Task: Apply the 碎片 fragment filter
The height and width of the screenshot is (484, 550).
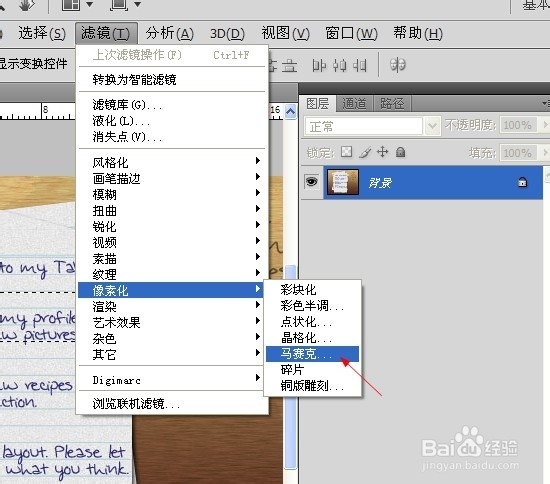Action: (x=312, y=370)
